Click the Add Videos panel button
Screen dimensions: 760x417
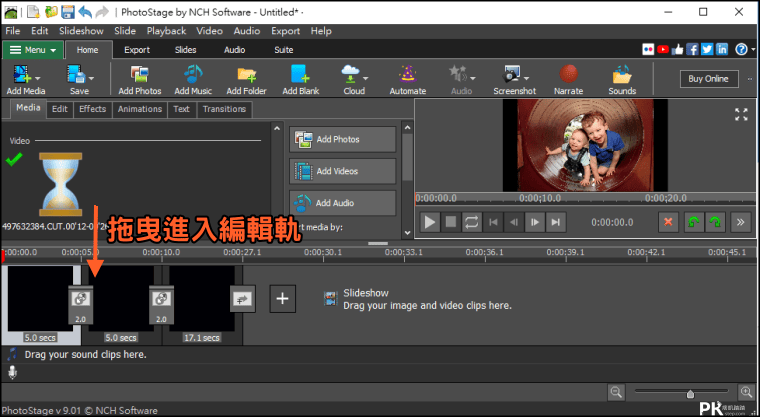pos(343,171)
